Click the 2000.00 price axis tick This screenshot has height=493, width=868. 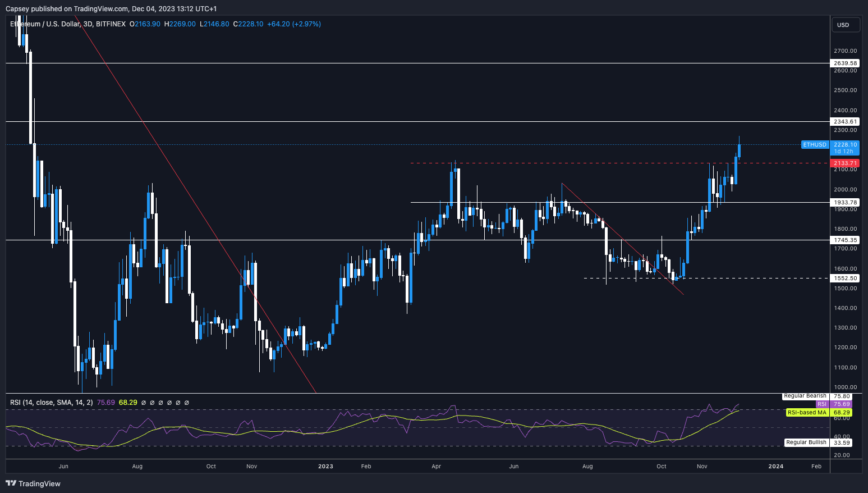click(x=845, y=189)
